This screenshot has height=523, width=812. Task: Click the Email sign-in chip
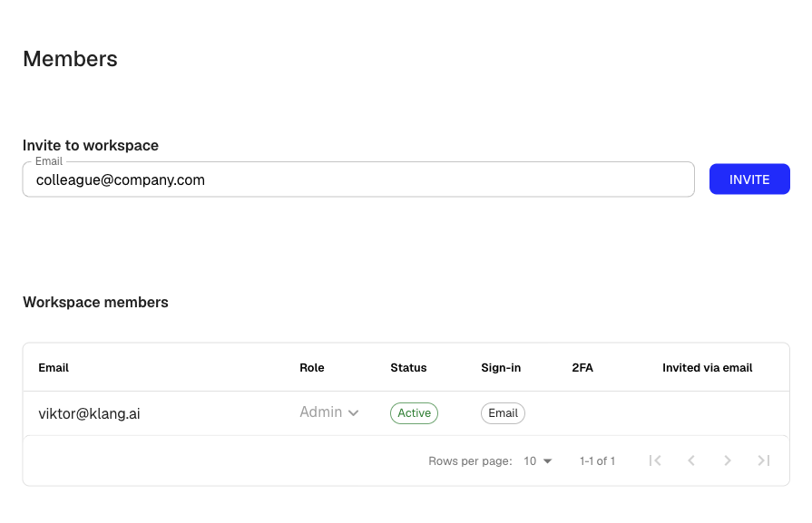click(x=503, y=412)
